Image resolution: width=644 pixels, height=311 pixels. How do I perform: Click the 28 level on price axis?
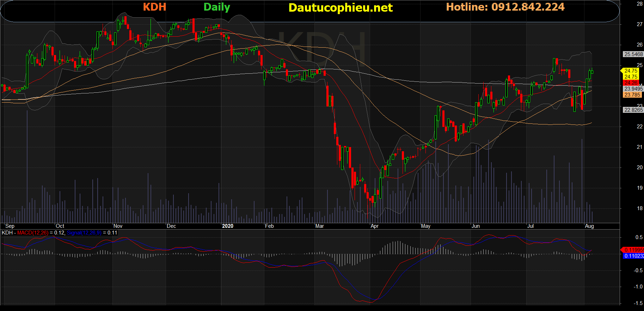pos(639,4)
